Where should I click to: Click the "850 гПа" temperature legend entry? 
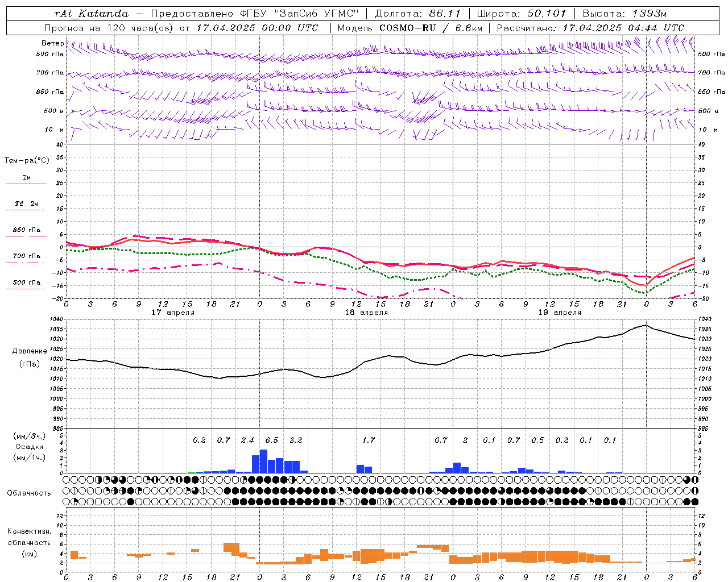click(x=27, y=230)
